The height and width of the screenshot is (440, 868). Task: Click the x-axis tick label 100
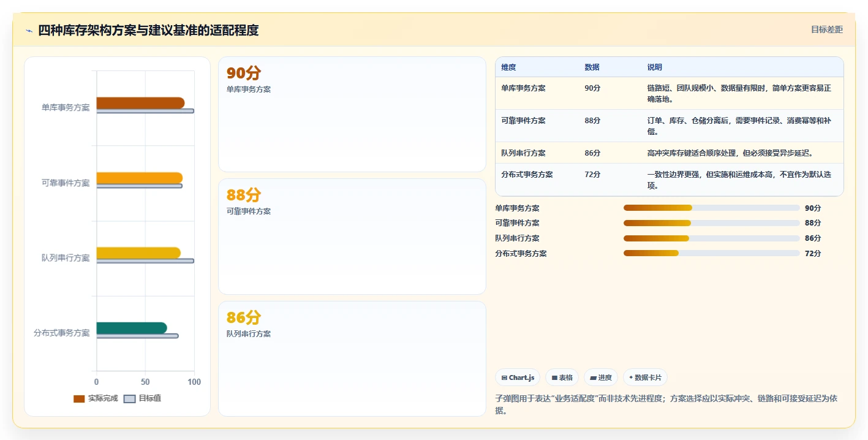(194, 382)
